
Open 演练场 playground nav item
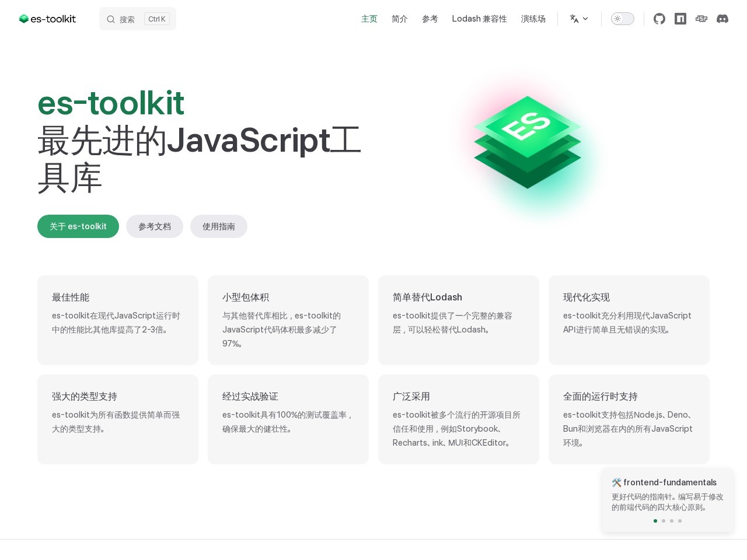533,19
